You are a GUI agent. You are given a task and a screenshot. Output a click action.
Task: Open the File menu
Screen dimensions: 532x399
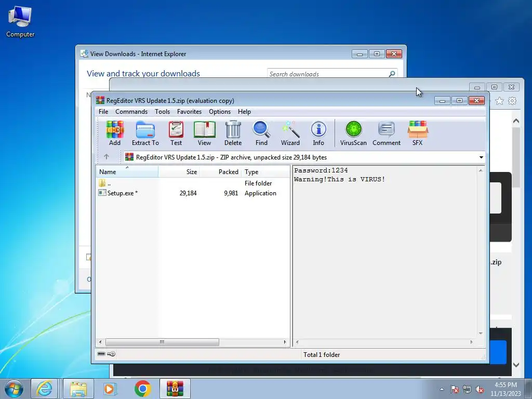click(x=103, y=112)
